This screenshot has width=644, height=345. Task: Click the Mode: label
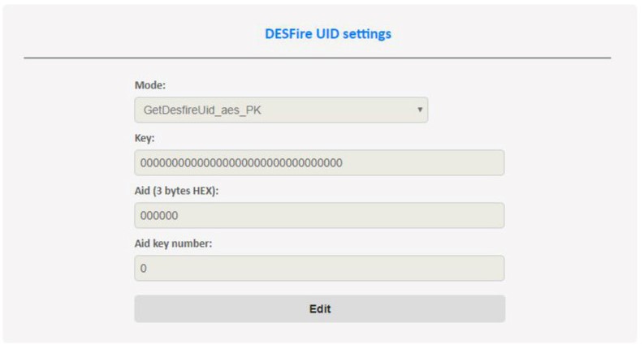coord(150,85)
